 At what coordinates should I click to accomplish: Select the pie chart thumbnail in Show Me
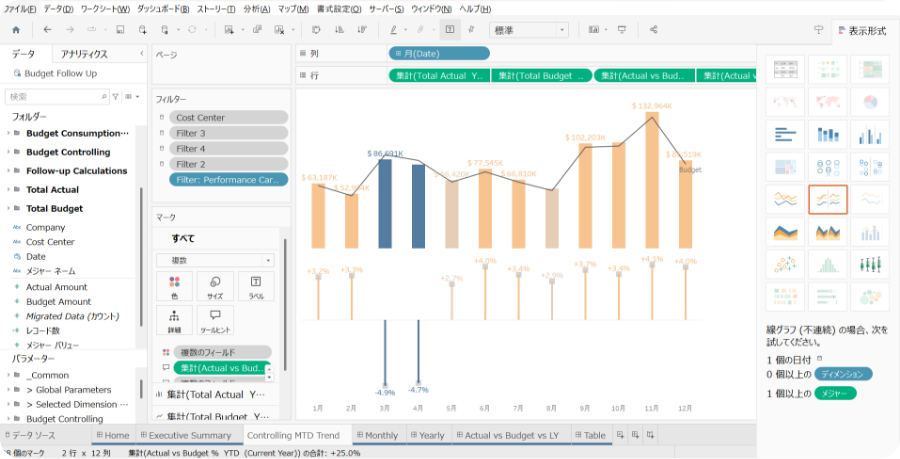point(870,102)
